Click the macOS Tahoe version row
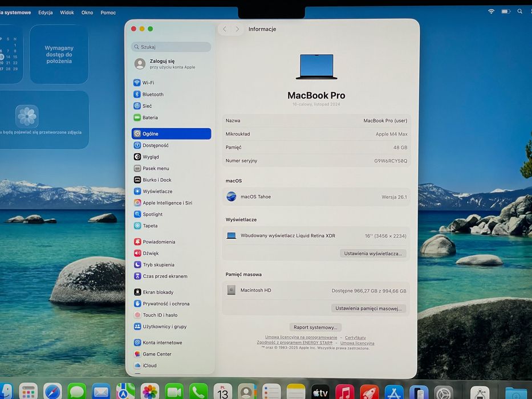532x399 pixels. [316, 197]
